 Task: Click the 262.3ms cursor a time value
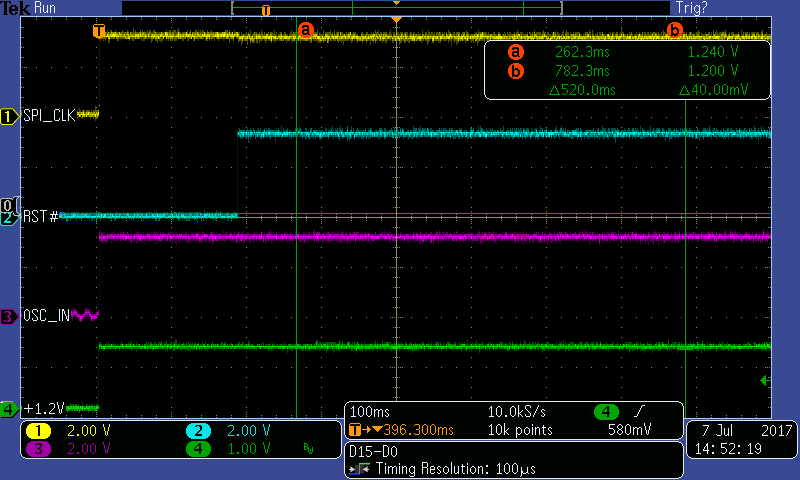point(582,52)
